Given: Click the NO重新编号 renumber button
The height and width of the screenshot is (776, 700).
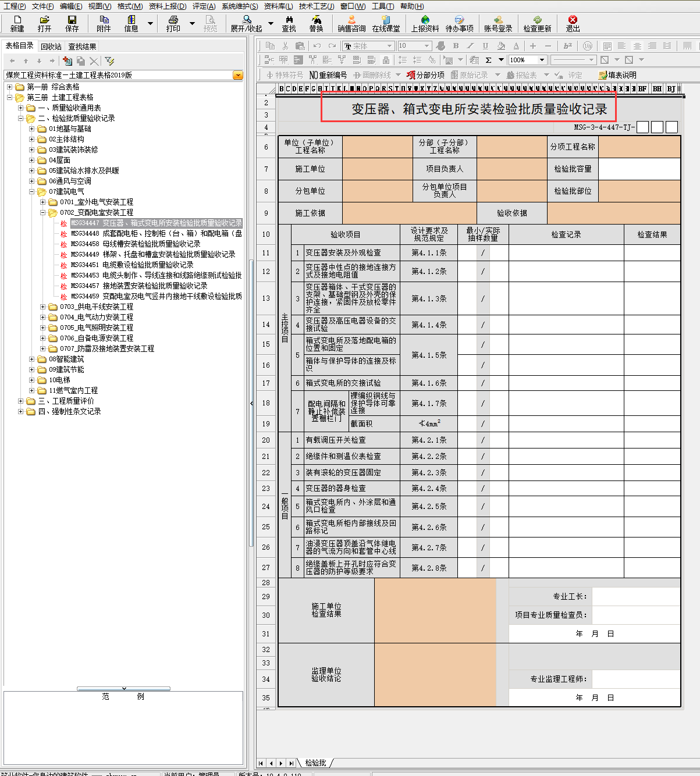Looking at the screenshot, I should tap(328, 75).
